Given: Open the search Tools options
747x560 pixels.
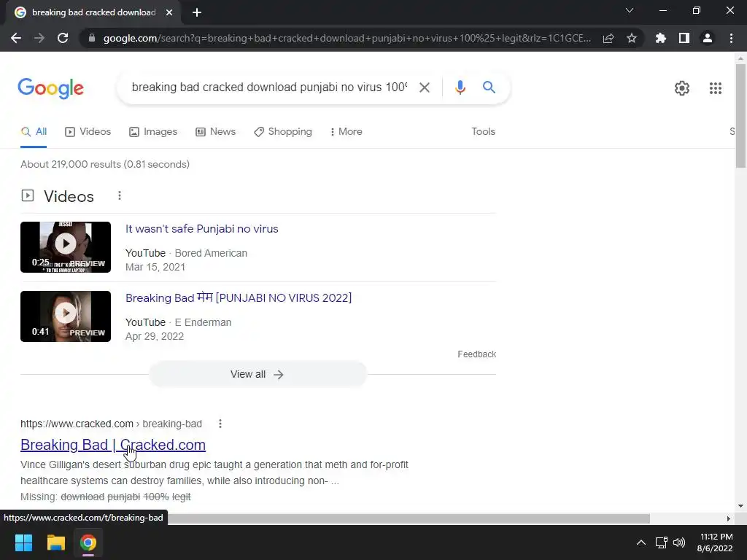Looking at the screenshot, I should click(483, 132).
